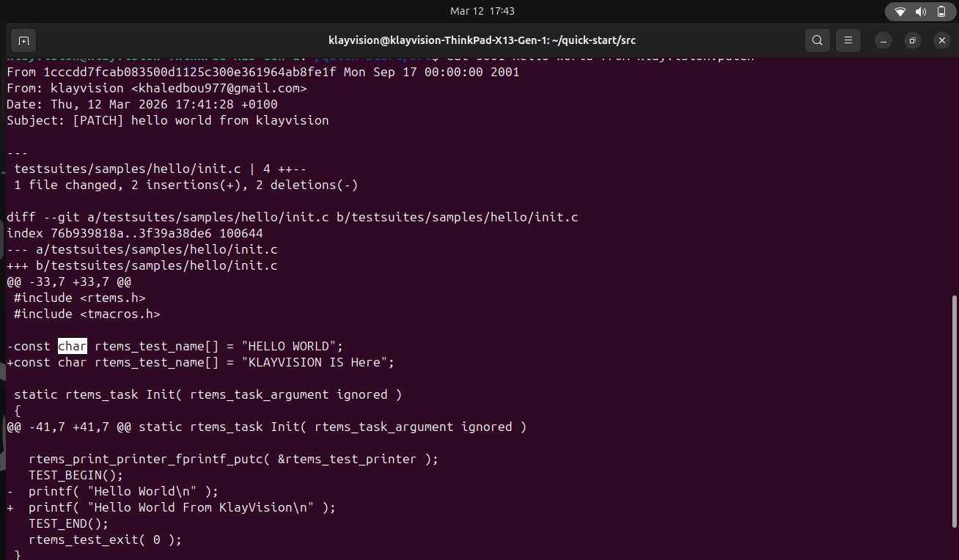The image size is (959, 560).
Task: Open a new terminal tab
Action: 23,40
